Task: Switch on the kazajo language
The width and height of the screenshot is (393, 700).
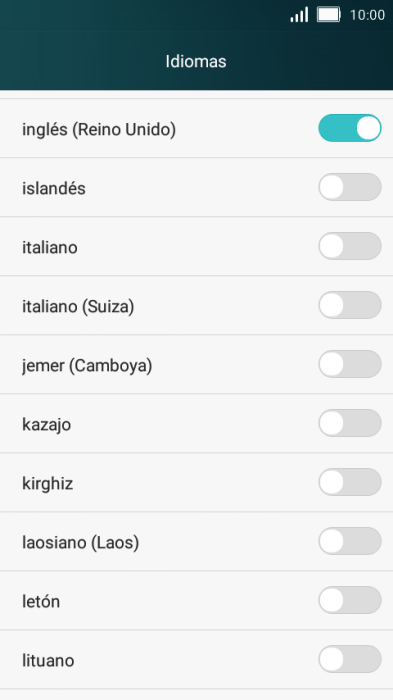Action: point(350,423)
